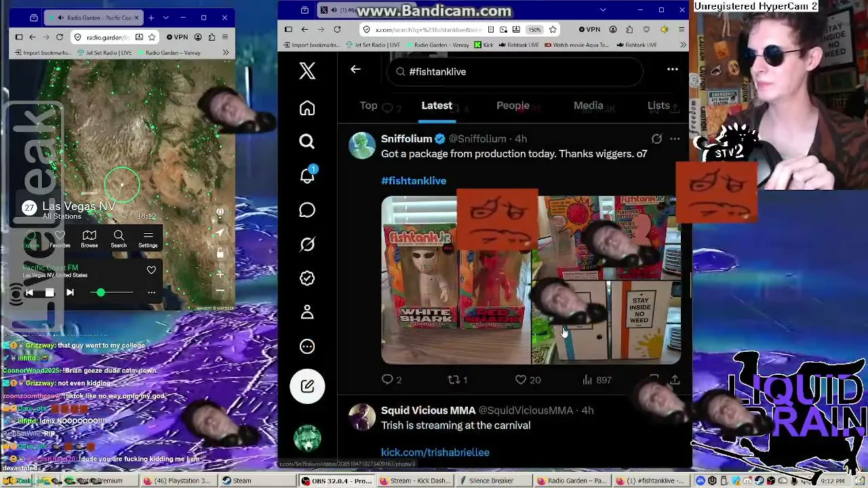The image size is (868, 488).
Task: Center map on my location
Action: coord(220,232)
